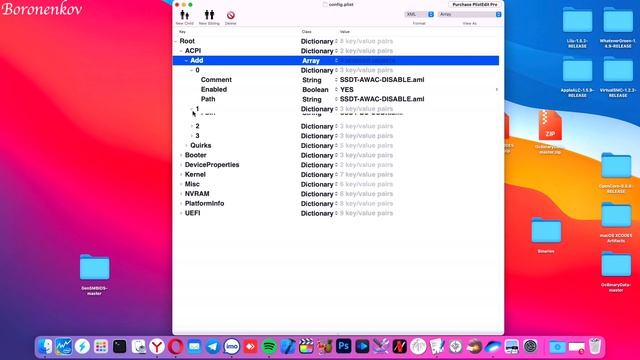This screenshot has width=640, height=360.
Task: Expand the Booter dictionary node
Action: coord(181,155)
